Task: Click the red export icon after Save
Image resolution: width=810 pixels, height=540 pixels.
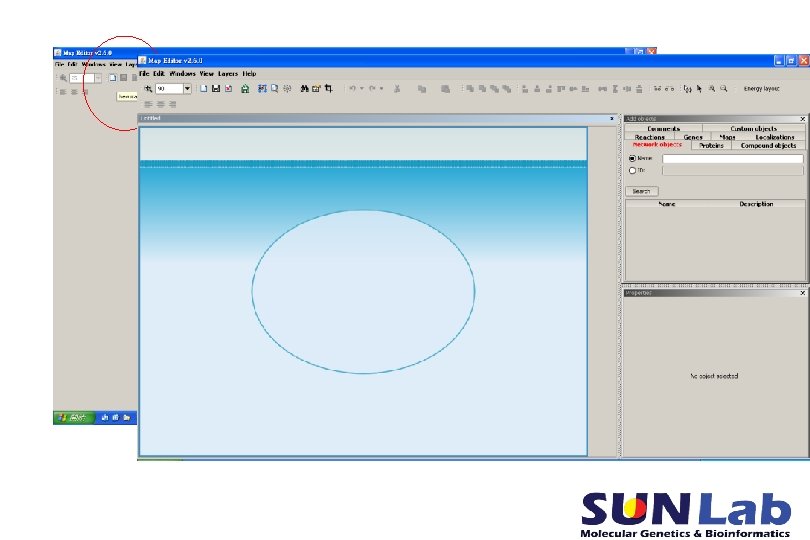Action: tap(228, 89)
